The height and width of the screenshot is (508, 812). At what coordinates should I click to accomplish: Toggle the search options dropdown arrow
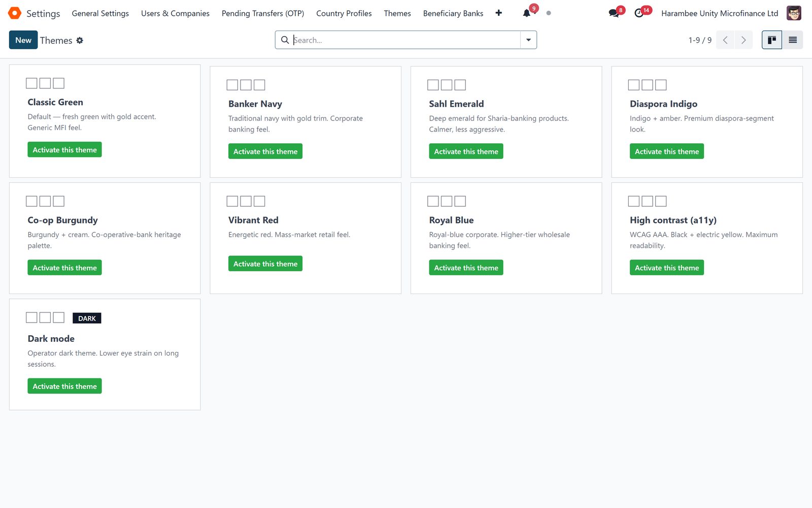tap(528, 40)
